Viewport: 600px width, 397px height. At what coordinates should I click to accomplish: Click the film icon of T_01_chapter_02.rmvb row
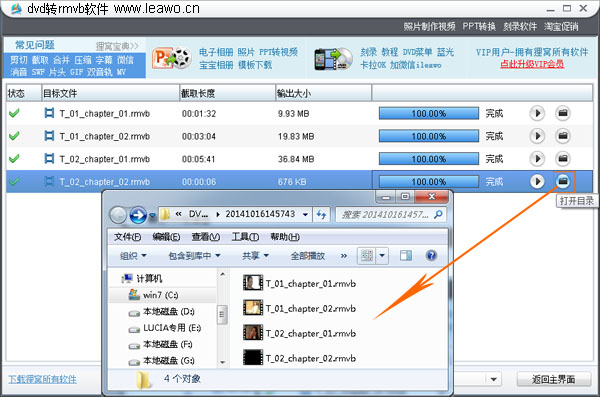coord(49,136)
